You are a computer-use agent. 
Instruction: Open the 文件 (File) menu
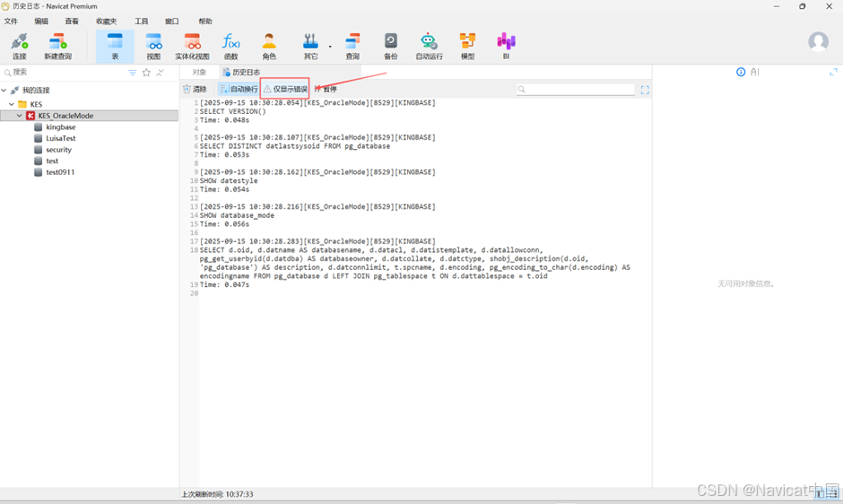pos(11,22)
